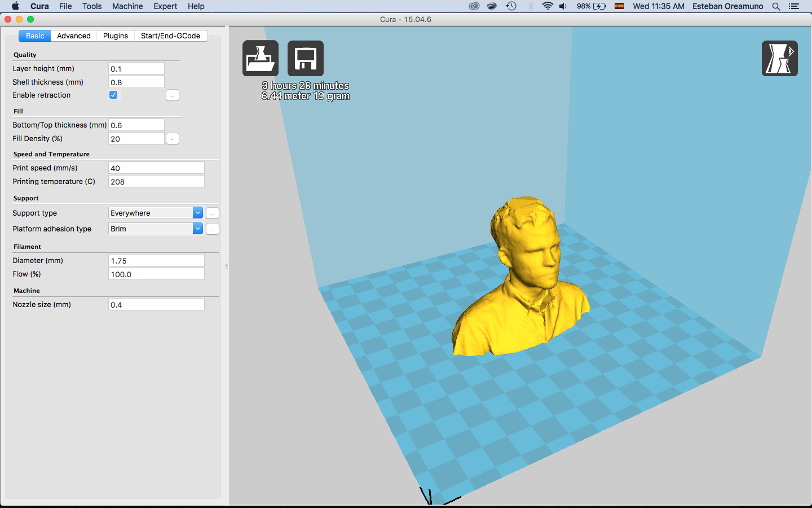Open the View mode icon
The width and height of the screenshot is (812, 508).
pos(780,58)
